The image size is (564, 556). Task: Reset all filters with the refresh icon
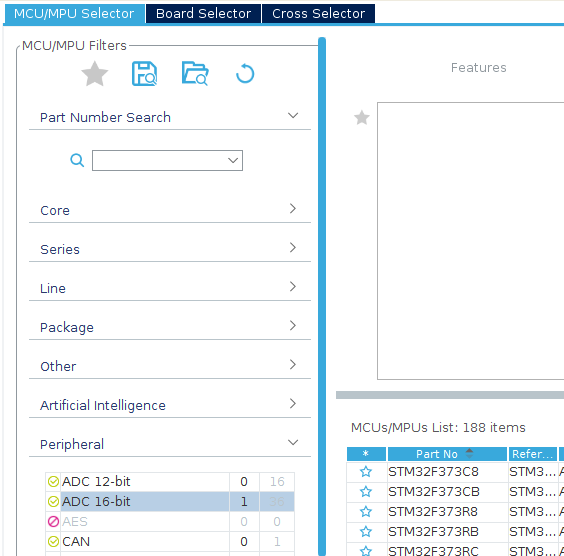click(x=245, y=74)
